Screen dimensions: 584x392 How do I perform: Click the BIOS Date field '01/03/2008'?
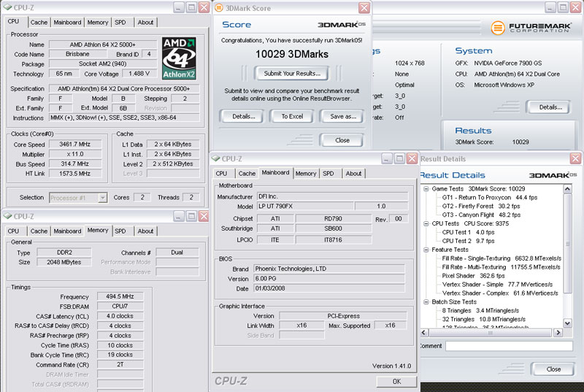click(329, 288)
